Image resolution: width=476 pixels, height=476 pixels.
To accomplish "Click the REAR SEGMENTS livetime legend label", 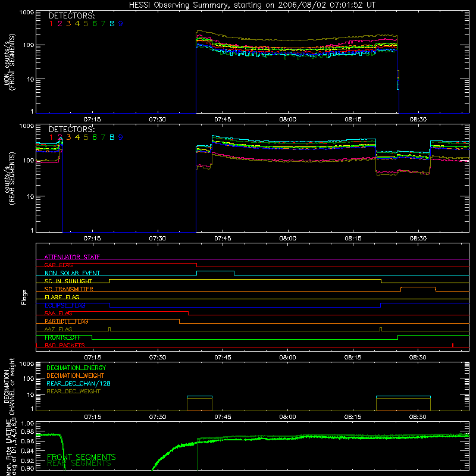I will coord(79,464).
